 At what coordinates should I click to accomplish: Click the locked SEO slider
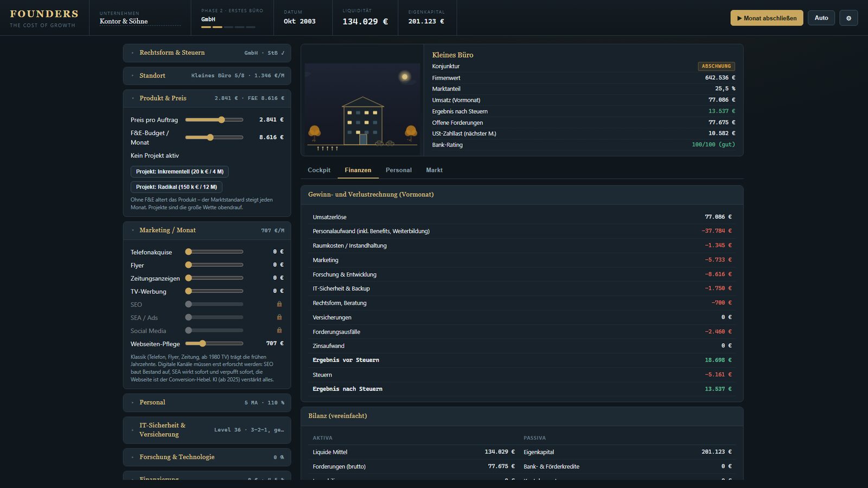tap(214, 305)
